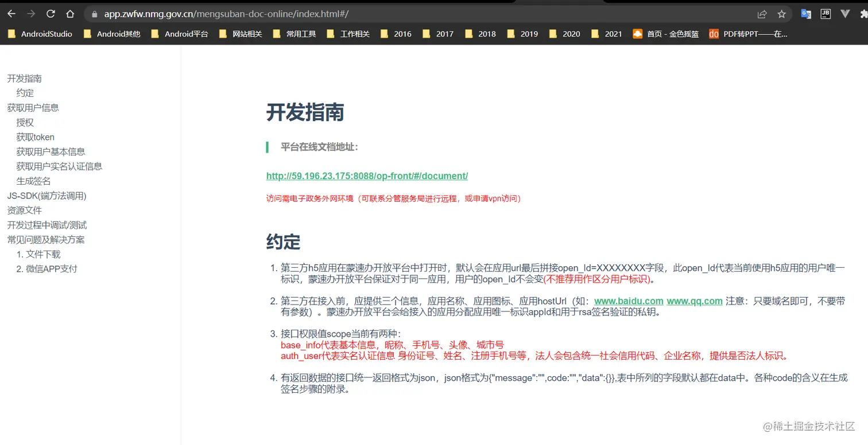
Task: Click the red base_info代表基本信息 line
Action: [392, 345]
